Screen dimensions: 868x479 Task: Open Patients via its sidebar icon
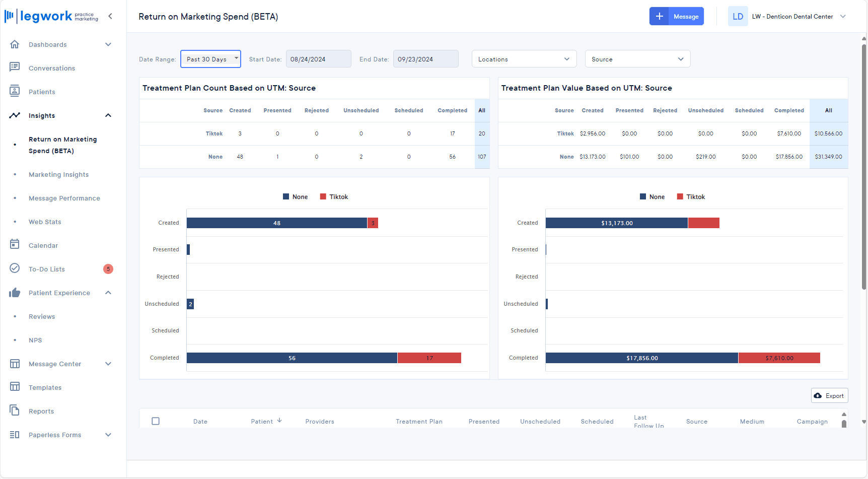click(15, 91)
